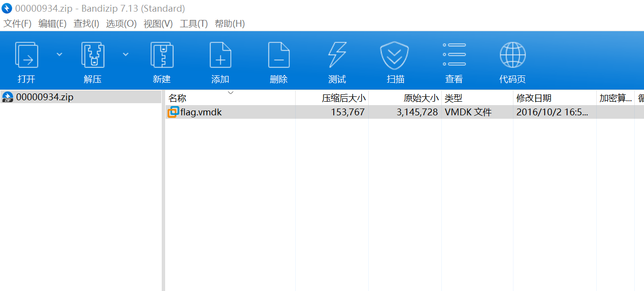Create a new archive via 新建 icon
Viewport: 644px width, 291px height.
(x=162, y=59)
